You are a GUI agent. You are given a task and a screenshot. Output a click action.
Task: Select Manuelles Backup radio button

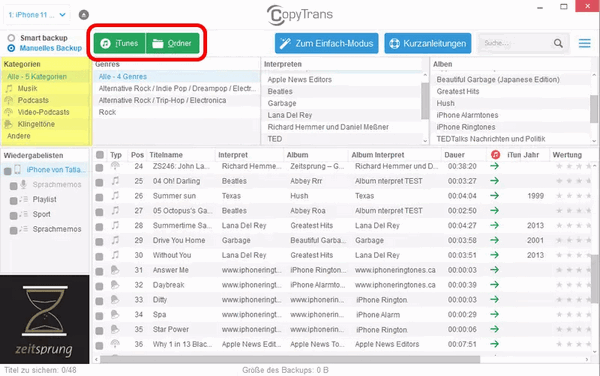[11, 48]
